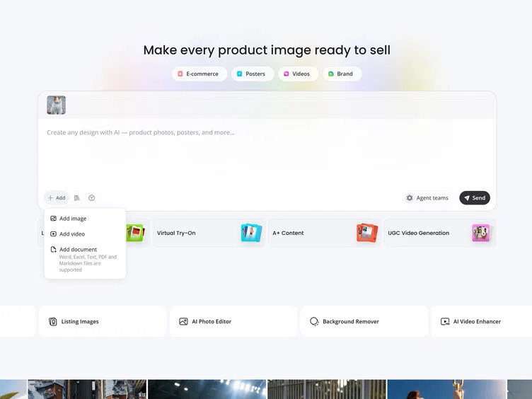
Task: Open the Virtual Try-On card
Action: 209,233
